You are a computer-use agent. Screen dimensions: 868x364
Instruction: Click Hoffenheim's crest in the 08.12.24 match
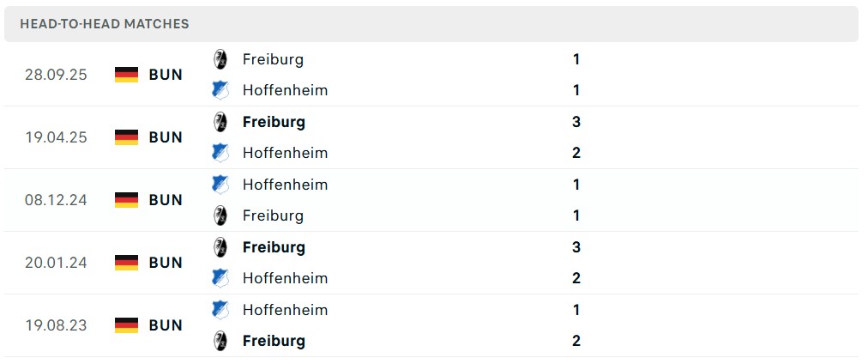tap(220, 185)
